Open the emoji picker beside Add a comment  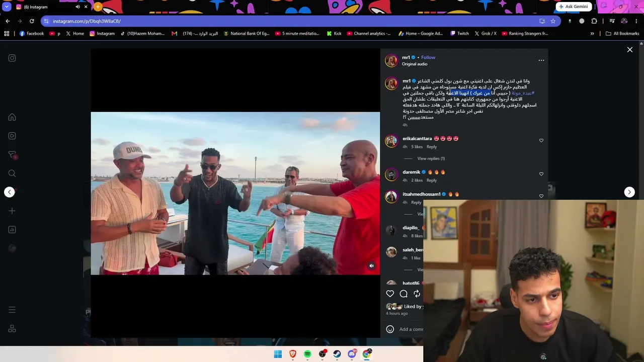390,329
